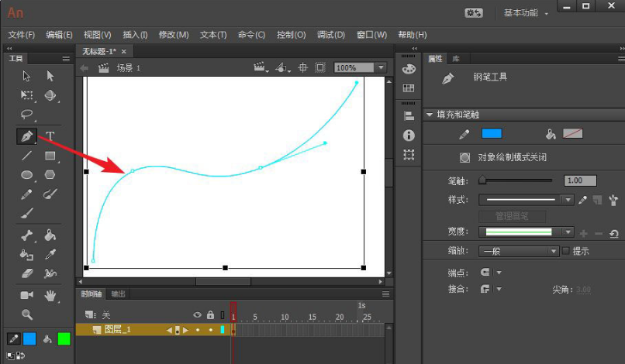Open the File menu
This screenshot has height=364, width=625.
pos(22,35)
